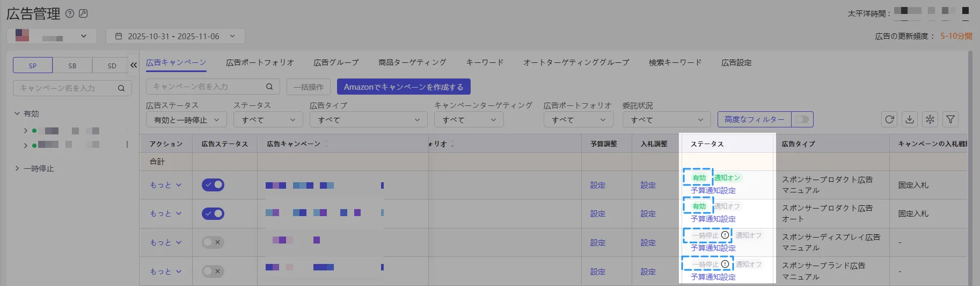This screenshot has height=286, width=980.
Task: Select the SB ad type tab
Action: coord(72,65)
